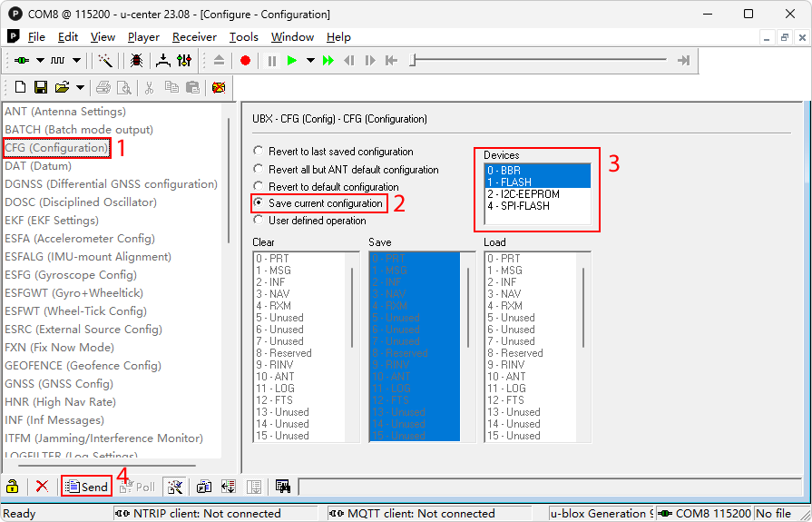Click the Send button

click(x=86, y=487)
